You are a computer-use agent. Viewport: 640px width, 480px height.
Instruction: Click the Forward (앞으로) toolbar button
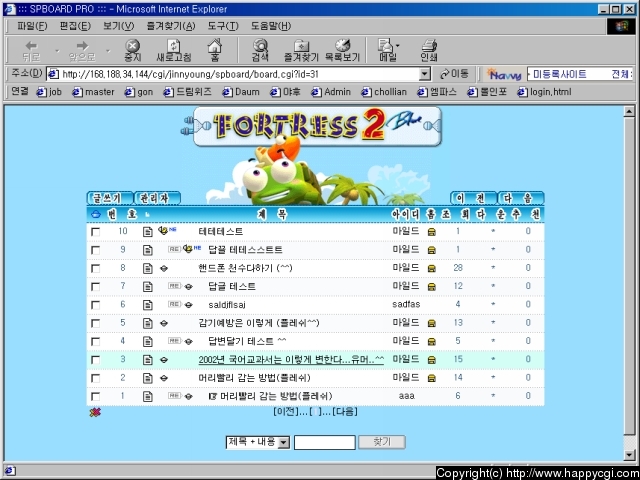tap(82, 50)
